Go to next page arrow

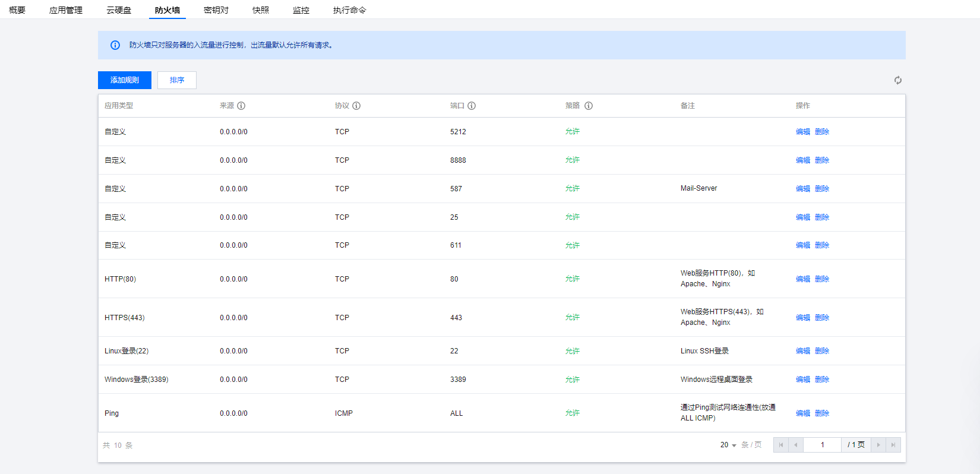click(878, 445)
